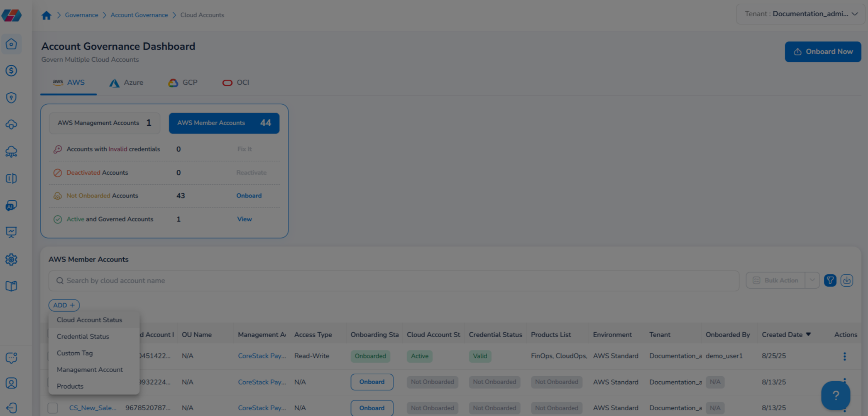This screenshot has height=416, width=868.
Task: Open Settings via the gear icon
Action: [12, 259]
